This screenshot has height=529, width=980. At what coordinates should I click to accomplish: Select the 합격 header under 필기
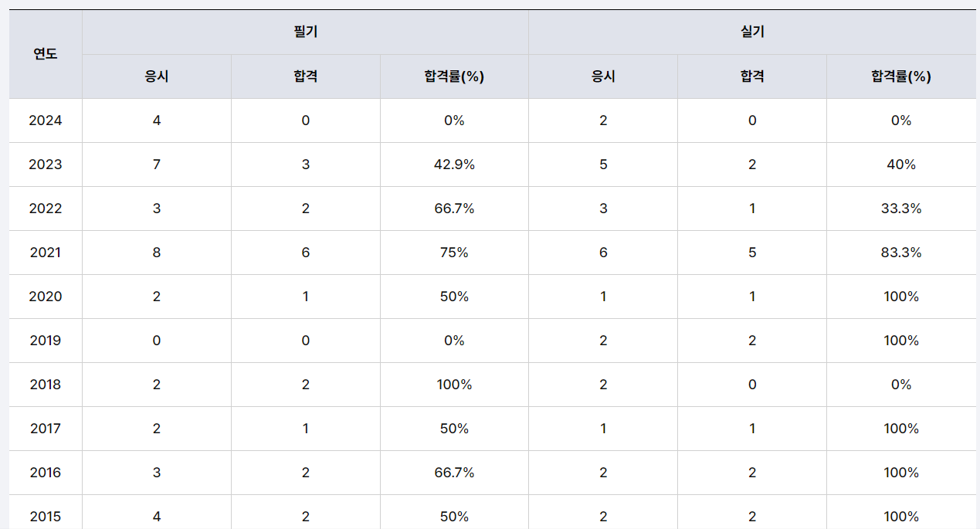[x=305, y=76]
